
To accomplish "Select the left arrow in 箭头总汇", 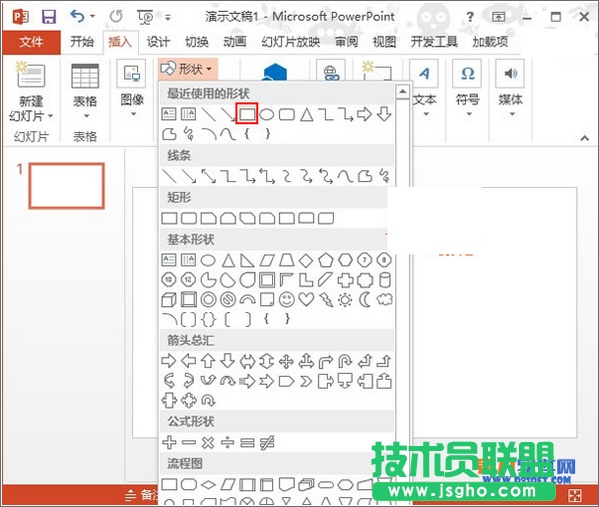I will coord(189,361).
